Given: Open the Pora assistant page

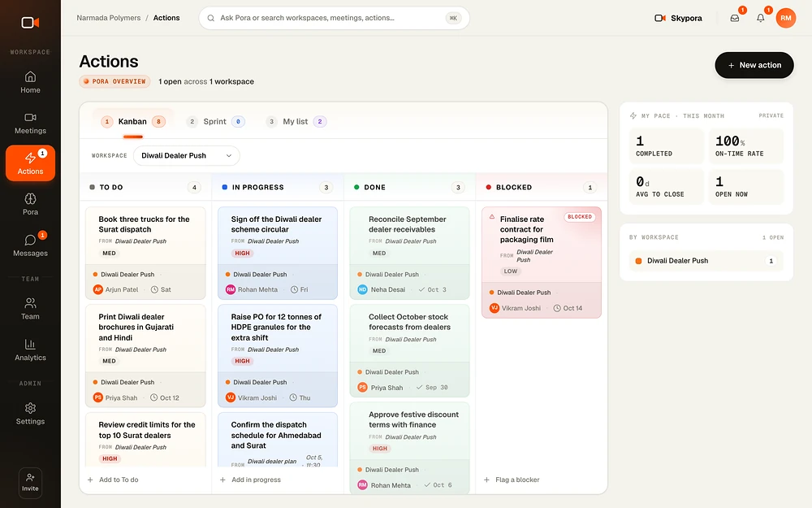Looking at the screenshot, I should tap(30, 204).
